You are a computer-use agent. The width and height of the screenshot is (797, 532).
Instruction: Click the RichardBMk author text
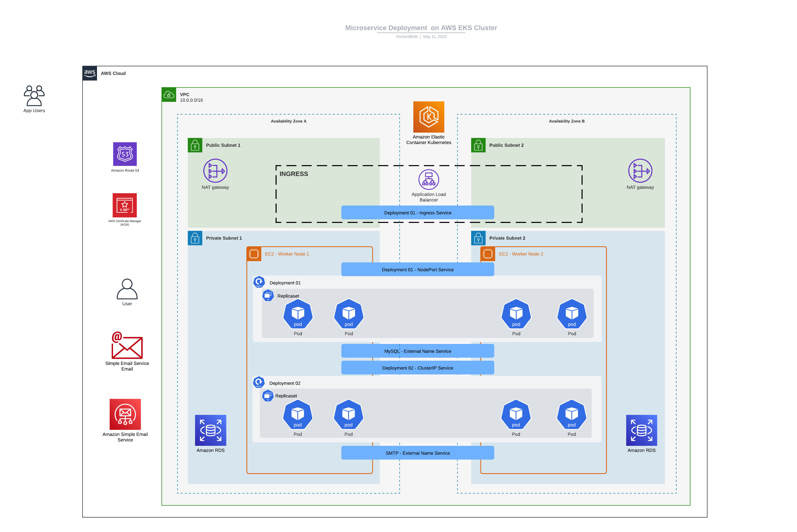point(407,37)
